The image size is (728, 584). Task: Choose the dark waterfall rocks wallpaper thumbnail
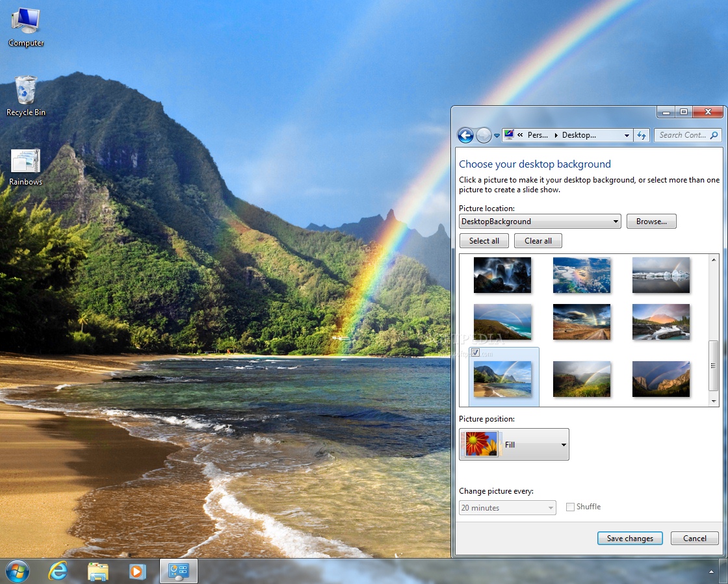[x=502, y=275]
